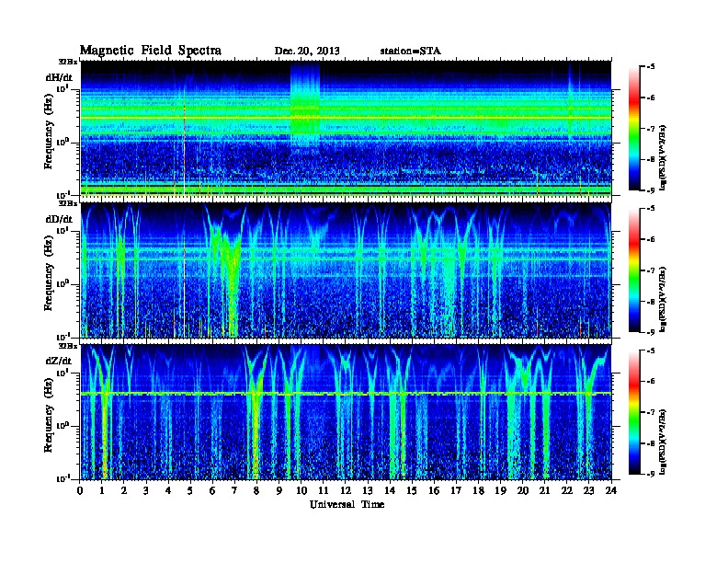This screenshot has width=728, height=563.
Task: Click the "-9" value on the dZ/dt color bar
Action: 650,474
